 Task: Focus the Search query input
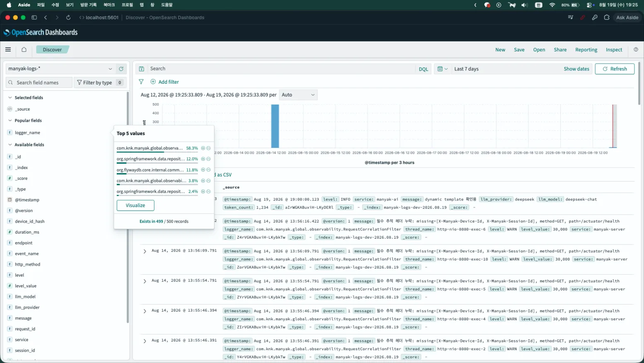281,69
